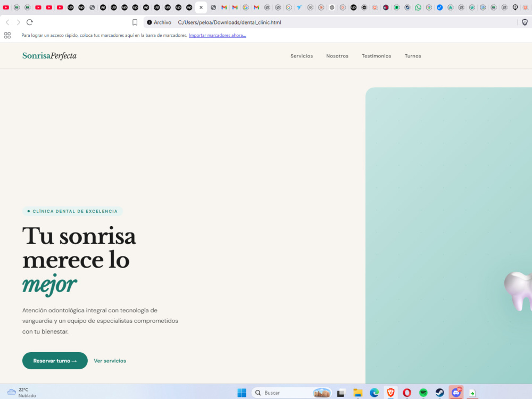The image size is (532, 399).
Task: Click the 'Tu sonrisa merece lo' heading
Action: 79,248
